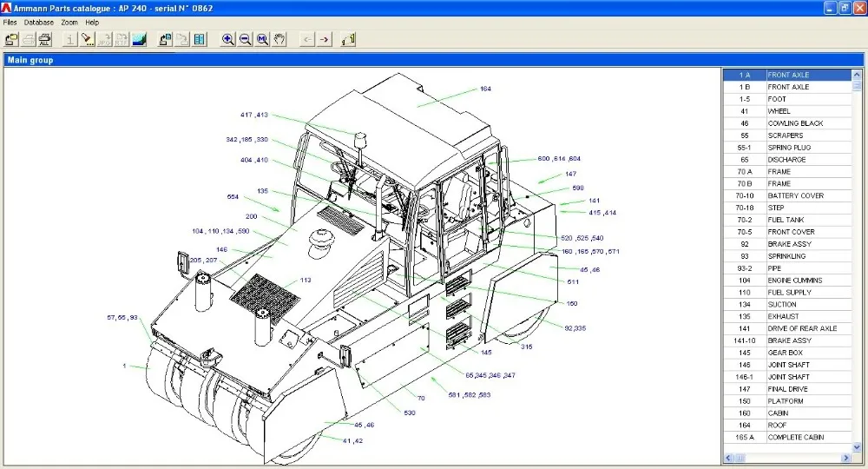The image size is (868, 469).
Task: Click the parts list scroll right arrow
Action: 845,458
